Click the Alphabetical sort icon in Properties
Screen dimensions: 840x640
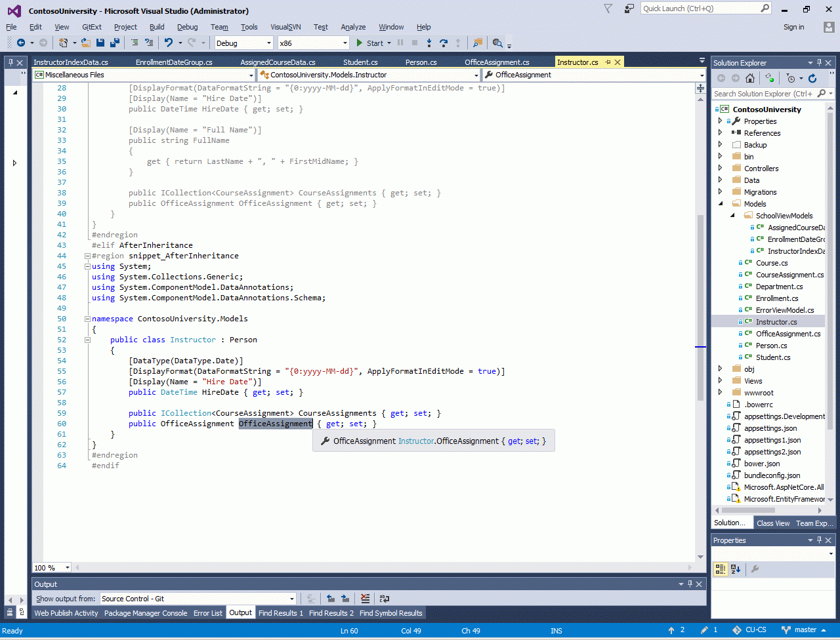click(736, 569)
